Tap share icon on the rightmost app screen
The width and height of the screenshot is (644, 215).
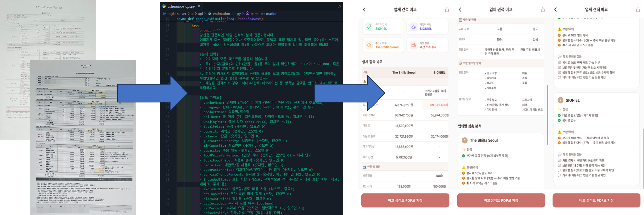pyautogui.click(x=638, y=10)
